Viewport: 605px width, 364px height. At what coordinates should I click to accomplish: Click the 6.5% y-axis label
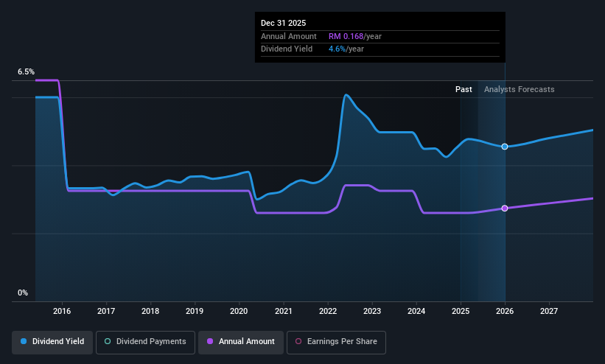tap(26, 71)
